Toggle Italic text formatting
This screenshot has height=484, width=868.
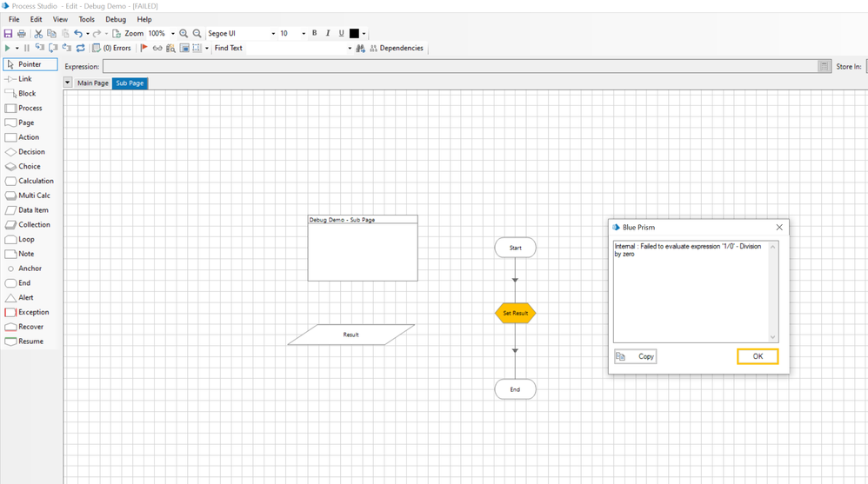[x=328, y=34]
